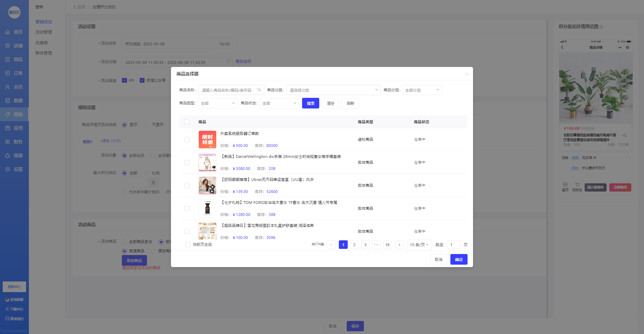This screenshot has height=334, width=644.
Task: Click the back arrow in phone preview
Action: coord(562,47)
